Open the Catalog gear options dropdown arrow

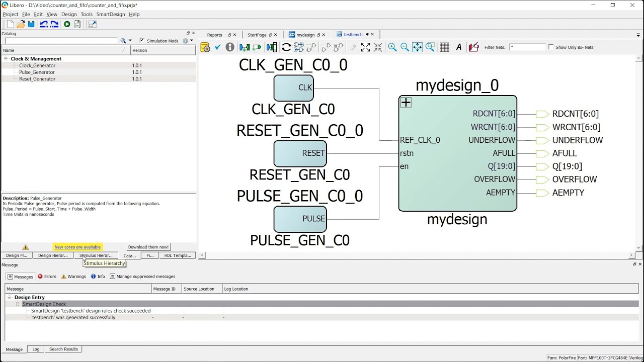point(192,41)
